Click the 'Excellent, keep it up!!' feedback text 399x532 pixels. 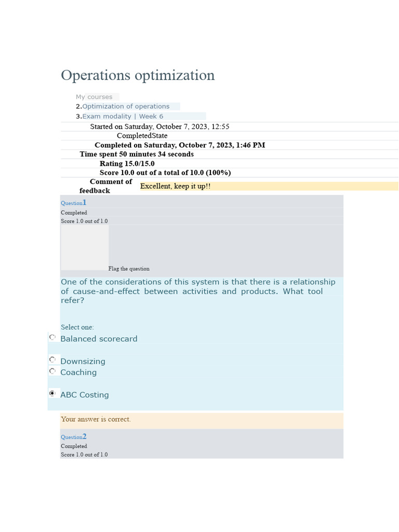click(176, 187)
